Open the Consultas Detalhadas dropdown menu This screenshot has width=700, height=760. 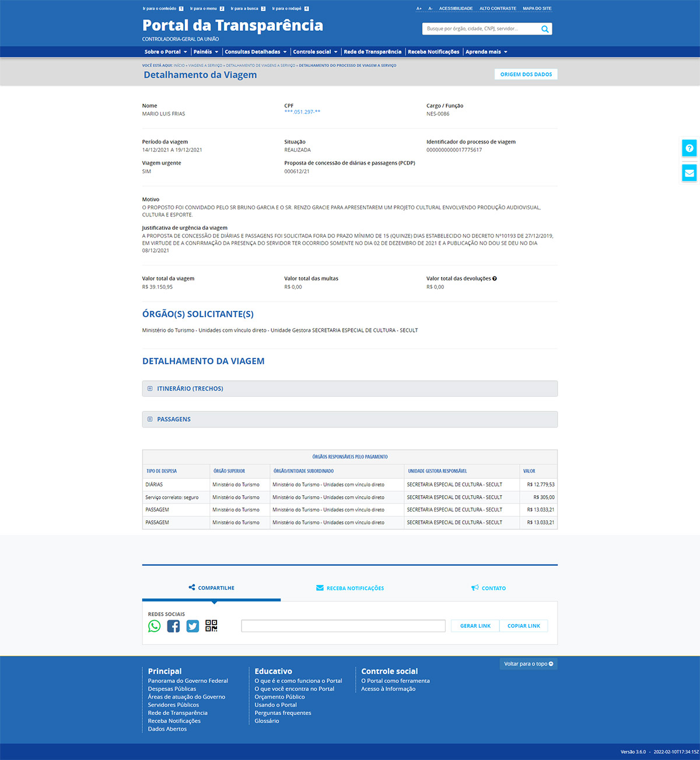(x=256, y=52)
